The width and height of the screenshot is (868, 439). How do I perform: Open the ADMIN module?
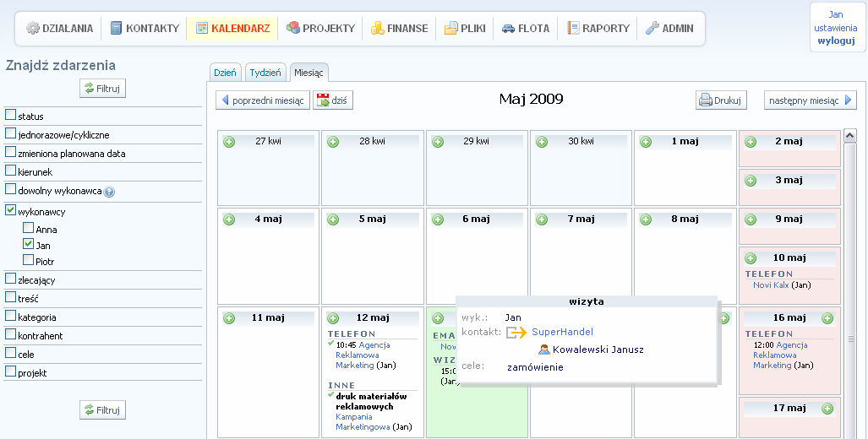click(669, 28)
